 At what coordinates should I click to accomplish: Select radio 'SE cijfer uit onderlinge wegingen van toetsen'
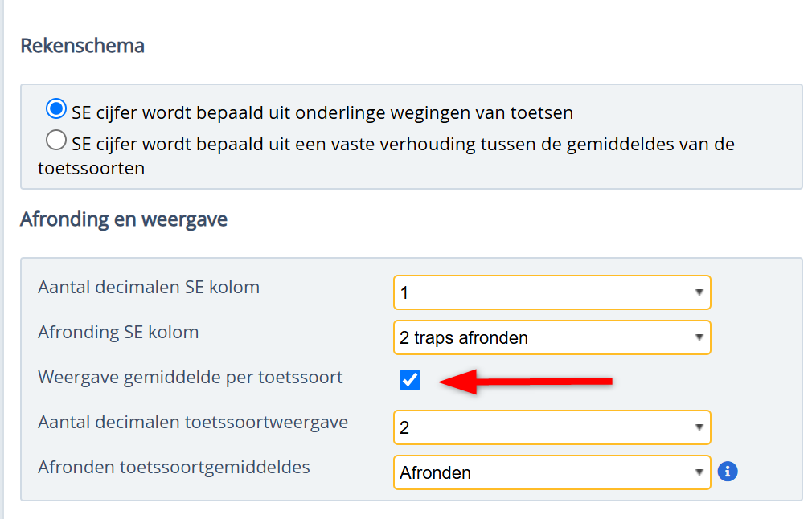56,108
